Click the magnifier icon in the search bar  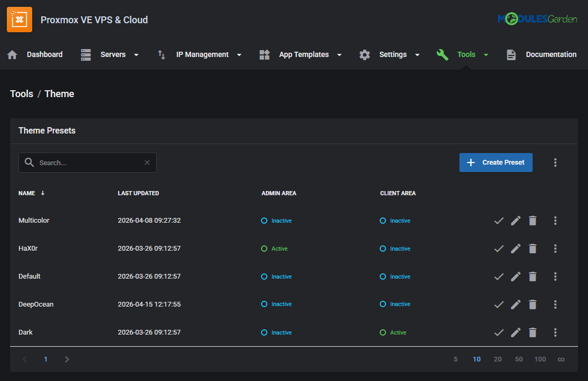[30, 162]
